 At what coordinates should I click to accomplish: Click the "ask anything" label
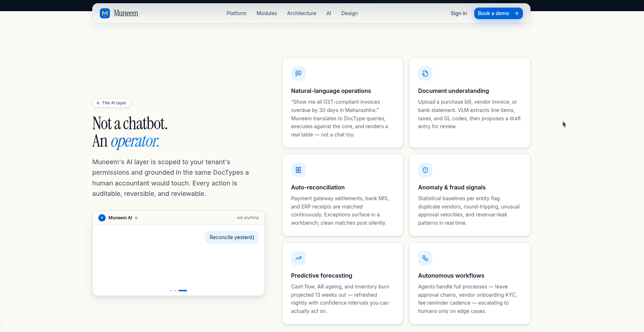coord(248,218)
